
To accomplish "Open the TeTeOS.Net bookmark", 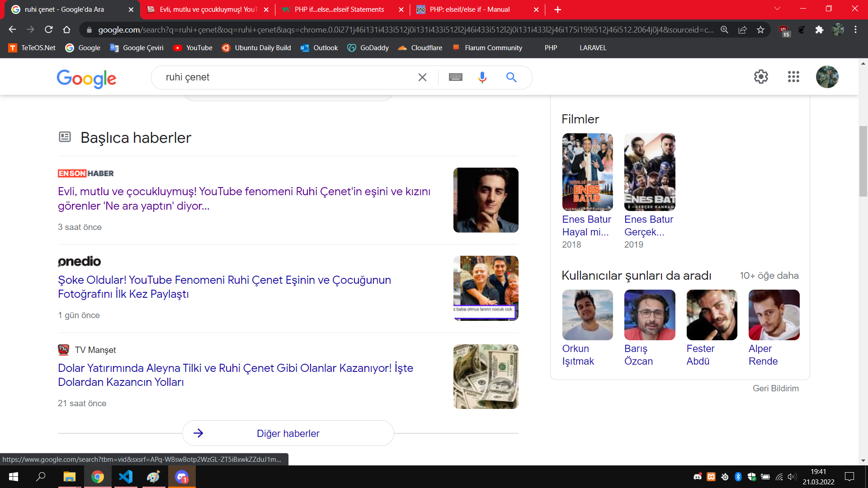I will (32, 48).
